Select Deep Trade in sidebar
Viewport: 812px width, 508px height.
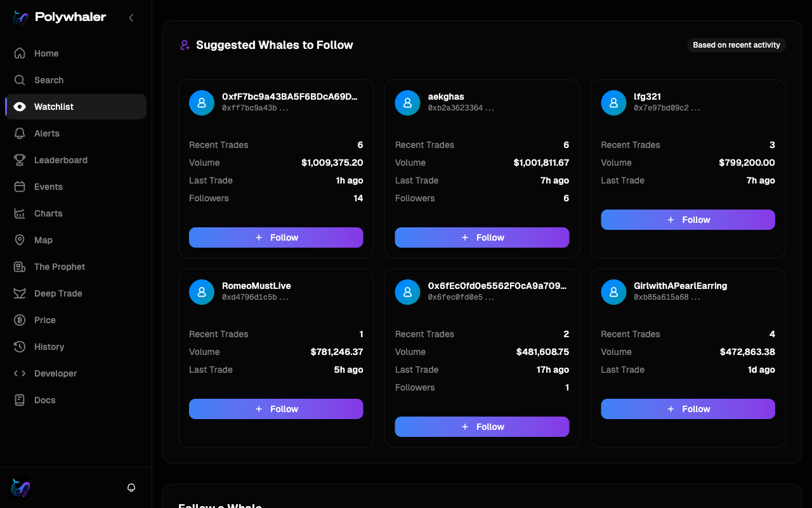pyautogui.click(x=75, y=293)
